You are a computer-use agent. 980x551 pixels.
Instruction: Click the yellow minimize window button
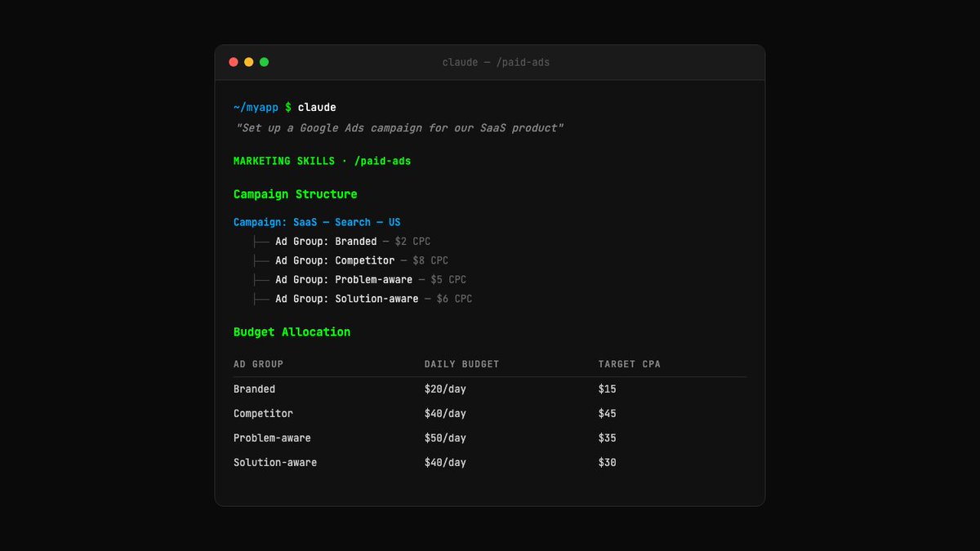pos(249,62)
